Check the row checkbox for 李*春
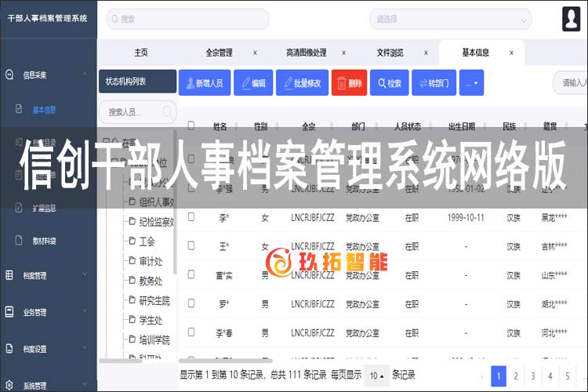Image resolution: width=588 pixels, height=392 pixels. 191,332
